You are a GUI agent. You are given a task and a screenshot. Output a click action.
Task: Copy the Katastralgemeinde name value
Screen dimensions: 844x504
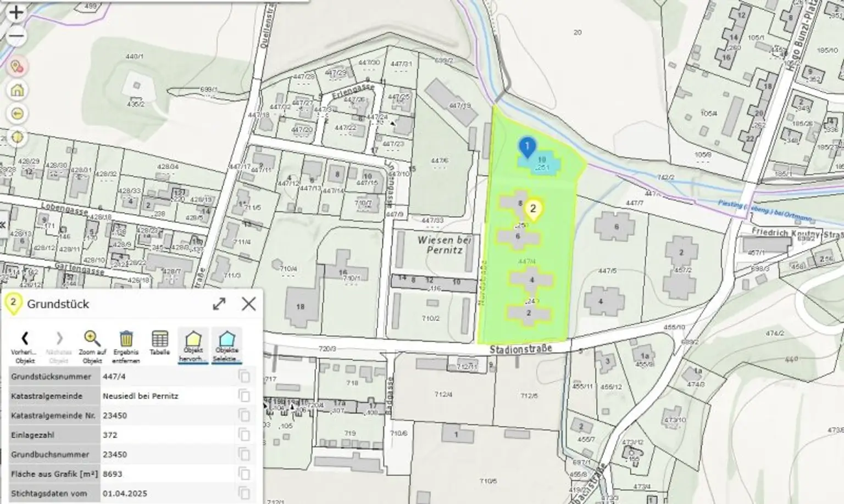pos(244,396)
